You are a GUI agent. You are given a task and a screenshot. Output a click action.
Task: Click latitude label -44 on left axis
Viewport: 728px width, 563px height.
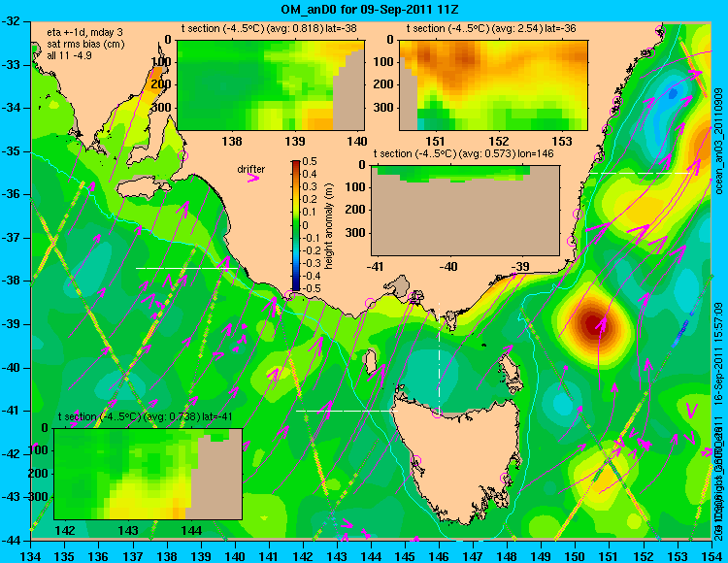tap(12, 542)
